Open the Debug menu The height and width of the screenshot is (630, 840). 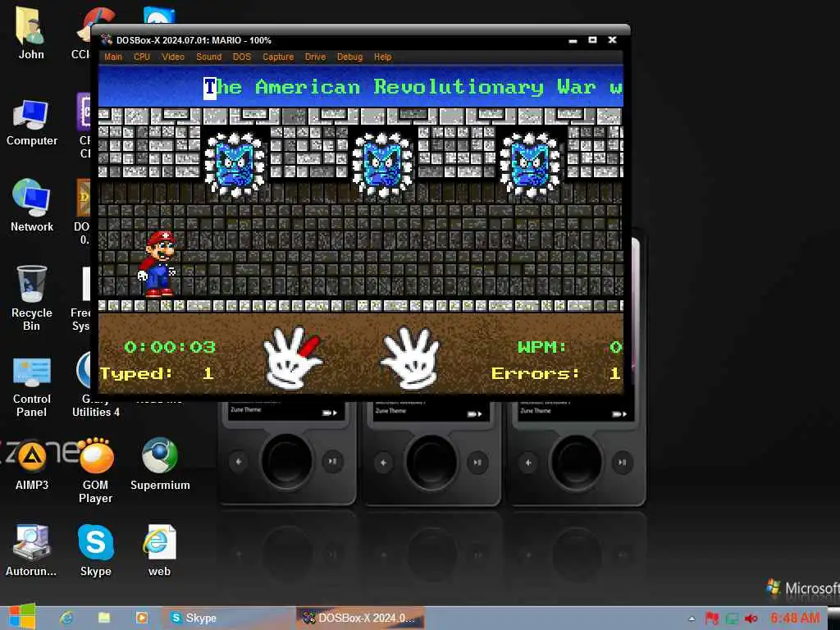coord(349,57)
